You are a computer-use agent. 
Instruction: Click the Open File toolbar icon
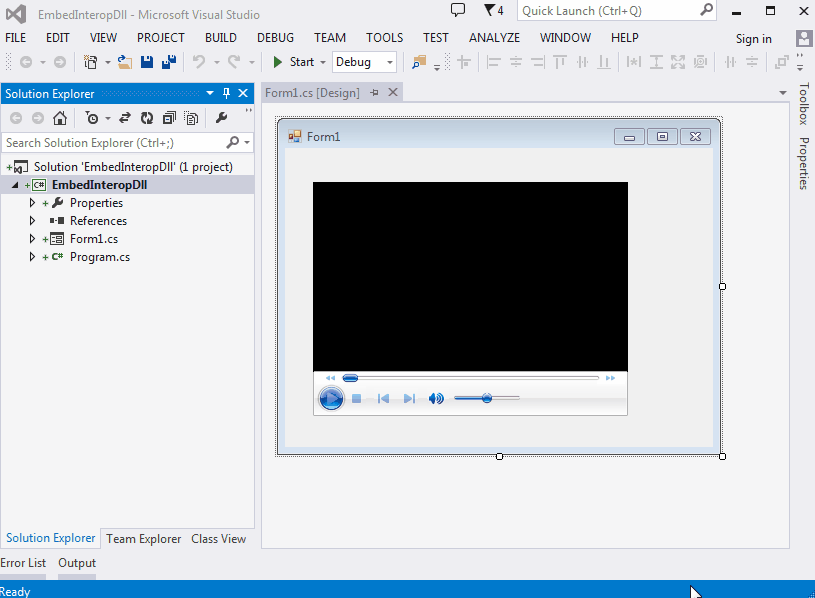point(125,62)
